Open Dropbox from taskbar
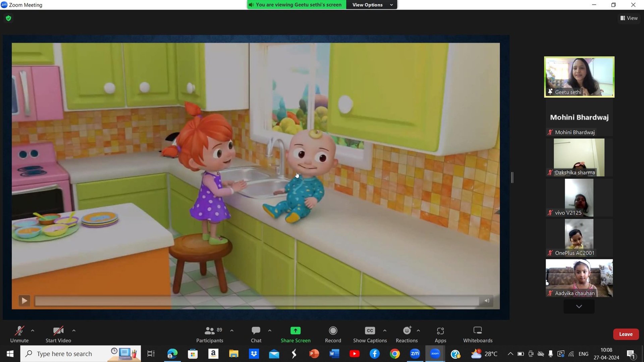Image resolution: width=644 pixels, height=362 pixels. 254,353
